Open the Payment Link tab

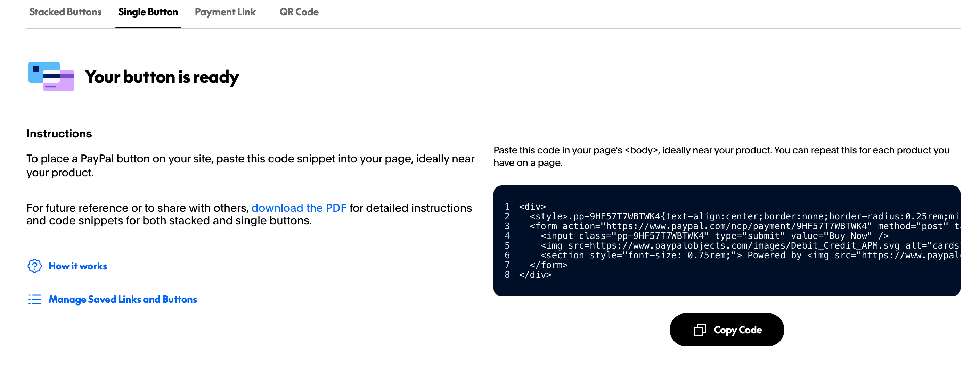click(x=225, y=12)
